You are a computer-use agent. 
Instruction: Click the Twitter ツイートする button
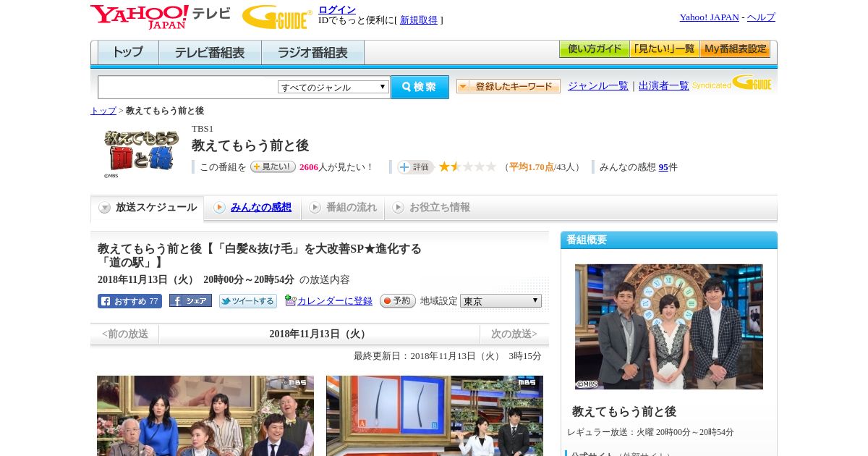248,301
